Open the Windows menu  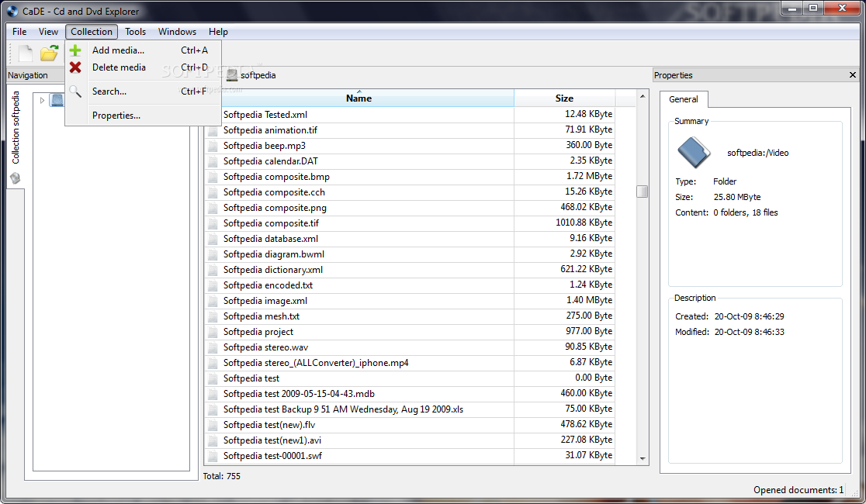click(177, 32)
